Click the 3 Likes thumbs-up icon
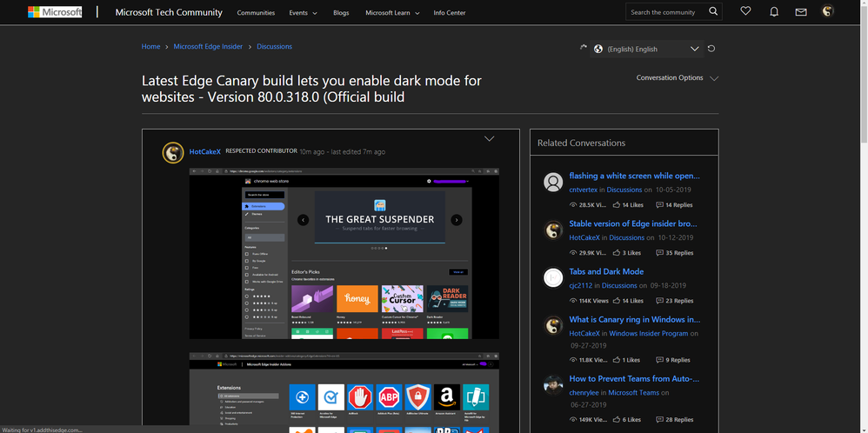 pyautogui.click(x=616, y=253)
